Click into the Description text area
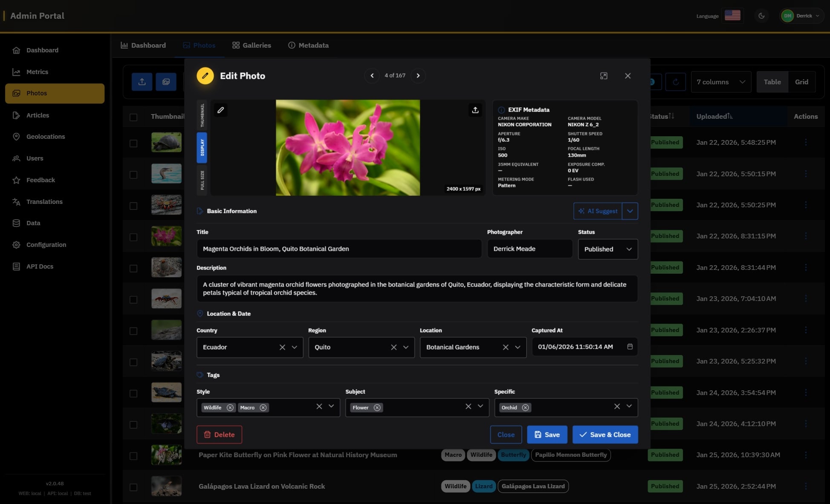830x504 pixels. pyautogui.click(x=417, y=289)
